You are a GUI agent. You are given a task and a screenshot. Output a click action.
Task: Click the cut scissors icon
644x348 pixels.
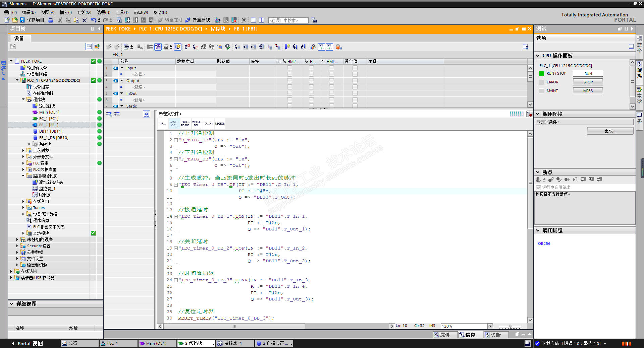(x=60, y=20)
